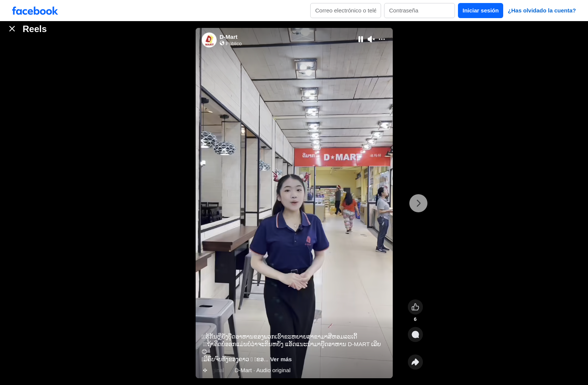Focus the Correo electrónico input field

[346, 11]
